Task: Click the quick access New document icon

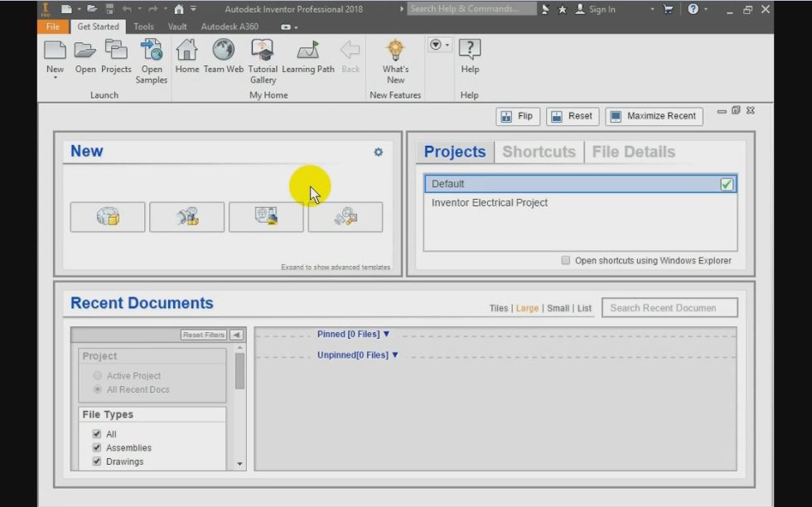Action: click(x=66, y=9)
